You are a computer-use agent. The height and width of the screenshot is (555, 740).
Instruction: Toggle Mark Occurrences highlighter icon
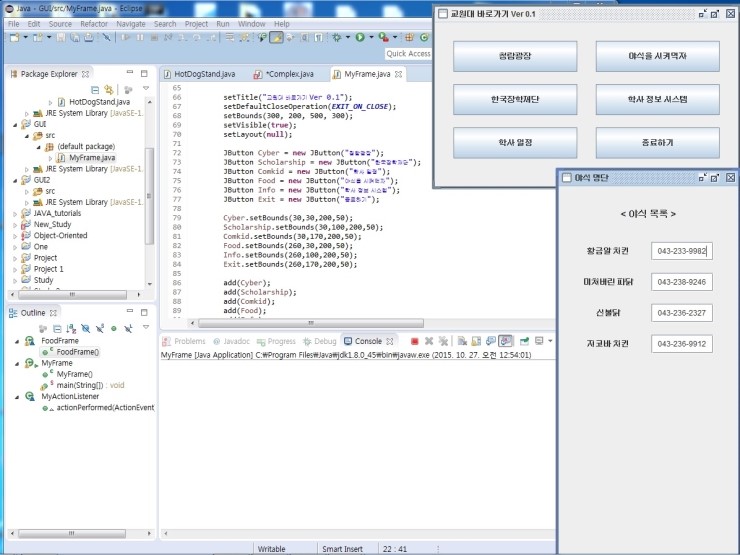click(x=277, y=37)
